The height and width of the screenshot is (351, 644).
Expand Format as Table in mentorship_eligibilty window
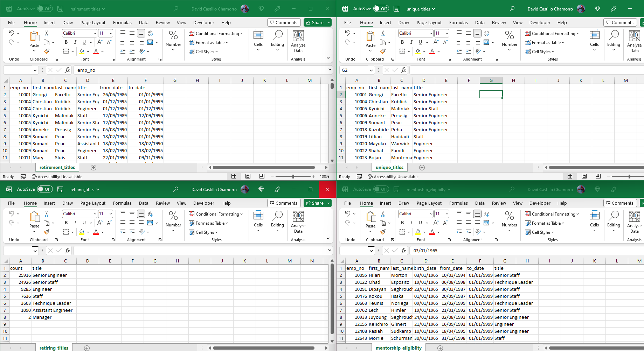point(545,223)
